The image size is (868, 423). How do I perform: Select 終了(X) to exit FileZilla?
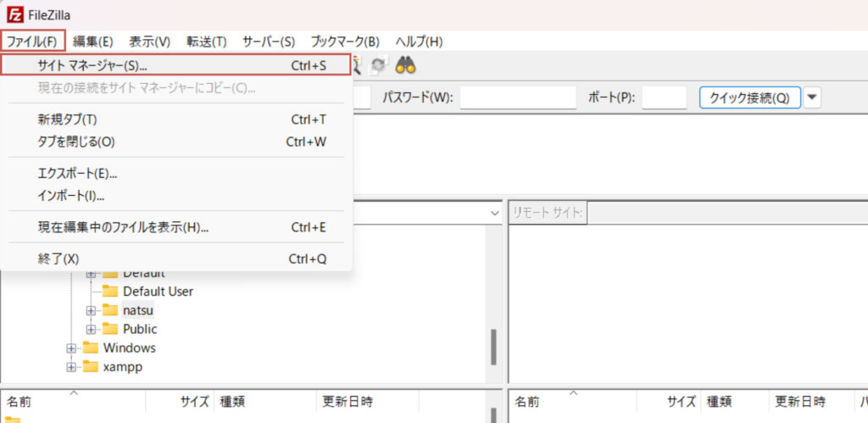tap(58, 259)
